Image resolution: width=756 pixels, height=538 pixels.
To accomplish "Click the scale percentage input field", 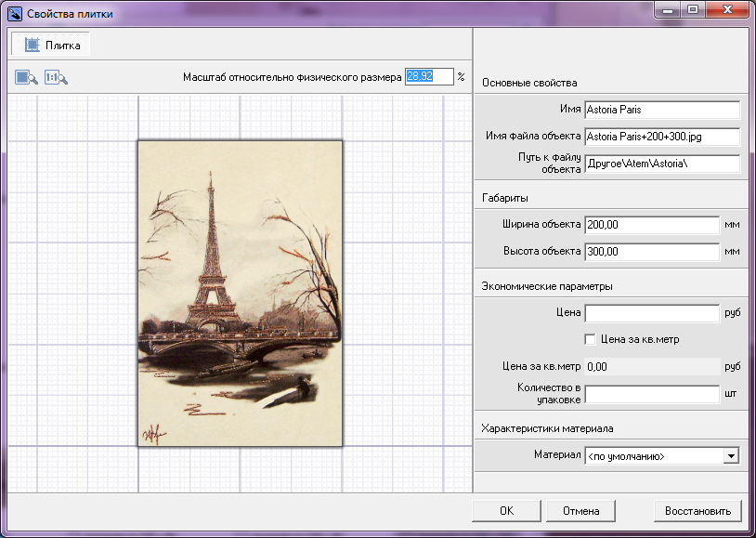I will pyautogui.click(x=428, y=76).
